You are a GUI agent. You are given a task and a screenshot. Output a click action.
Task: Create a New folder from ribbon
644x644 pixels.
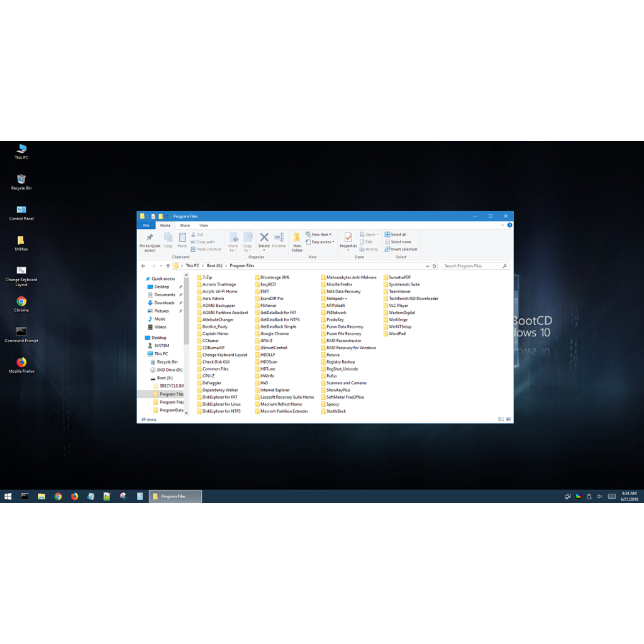tap(297, 242)
